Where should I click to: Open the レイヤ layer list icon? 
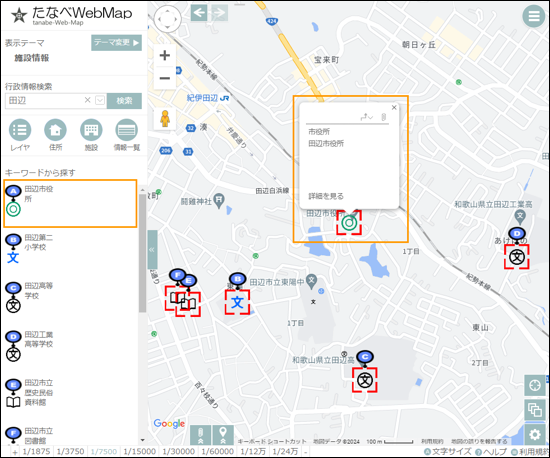(20, 130)
